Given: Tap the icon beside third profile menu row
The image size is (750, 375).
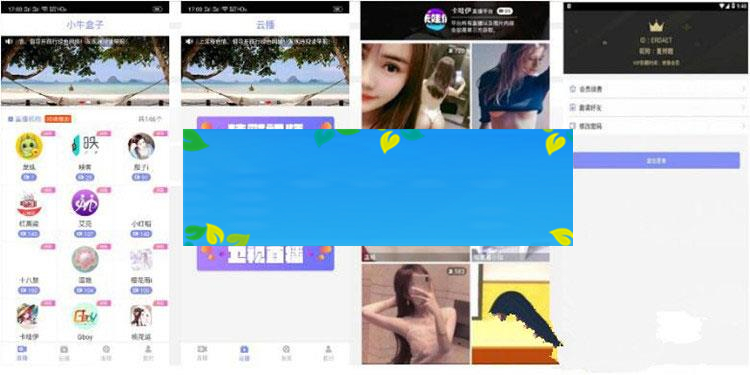Looking at the screenshot, I should 573,126.
